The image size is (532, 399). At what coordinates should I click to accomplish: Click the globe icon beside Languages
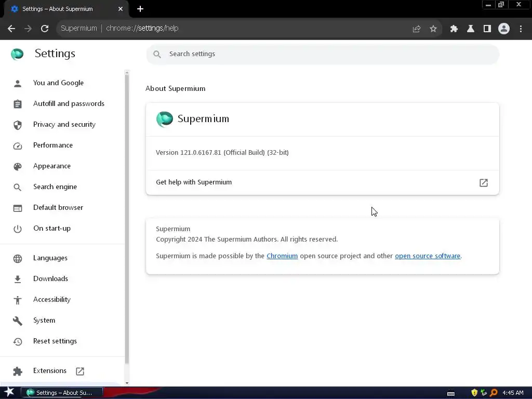[18, 259]
